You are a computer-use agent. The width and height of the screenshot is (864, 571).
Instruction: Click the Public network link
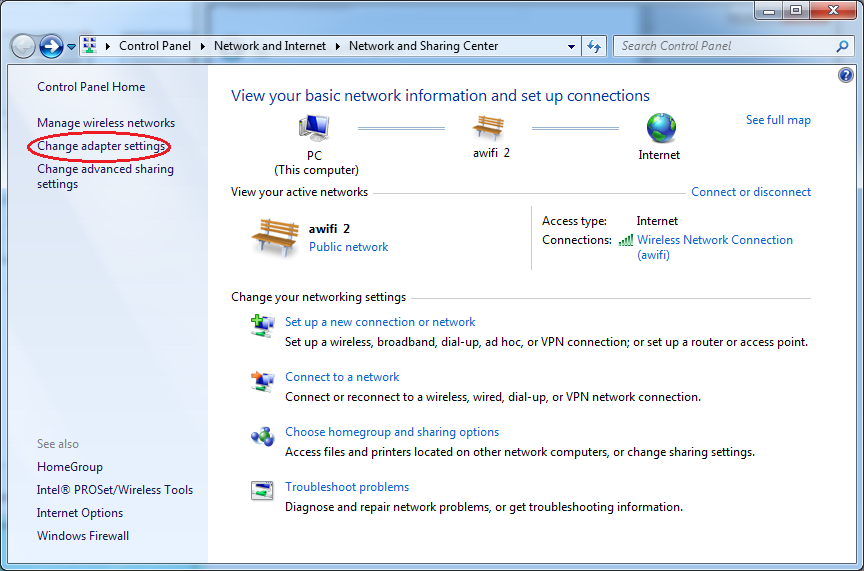pos(348,247)
